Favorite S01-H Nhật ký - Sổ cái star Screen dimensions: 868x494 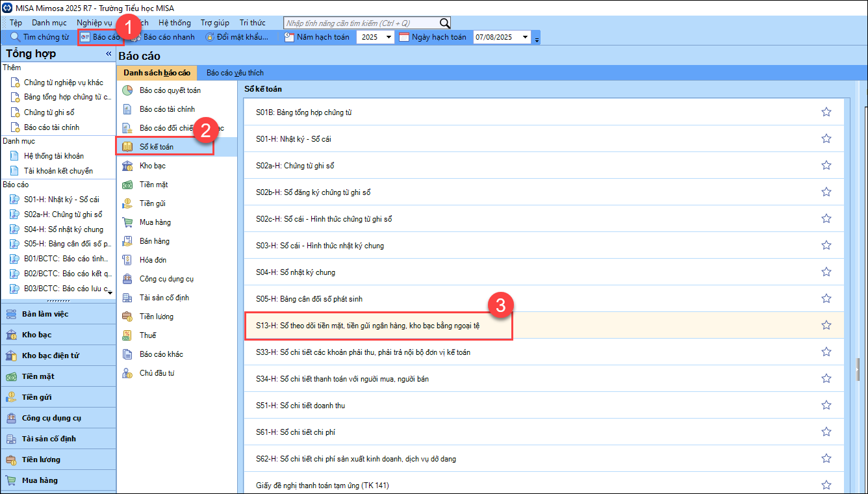[826, 138]
